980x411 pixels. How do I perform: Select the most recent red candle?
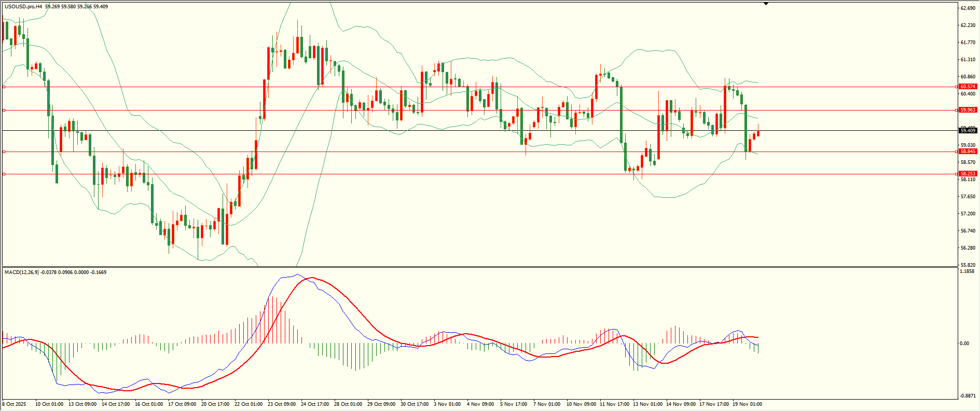pos(758,133)
